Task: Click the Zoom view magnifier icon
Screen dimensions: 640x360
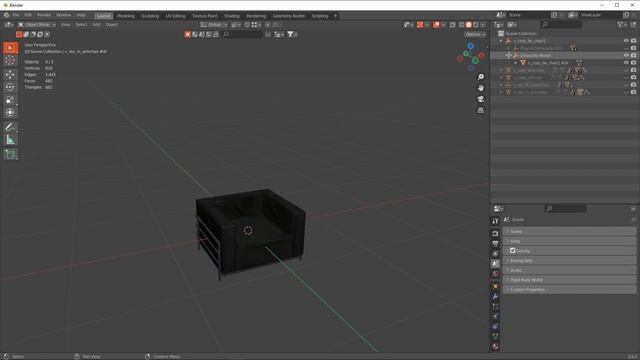Action: 481,77
